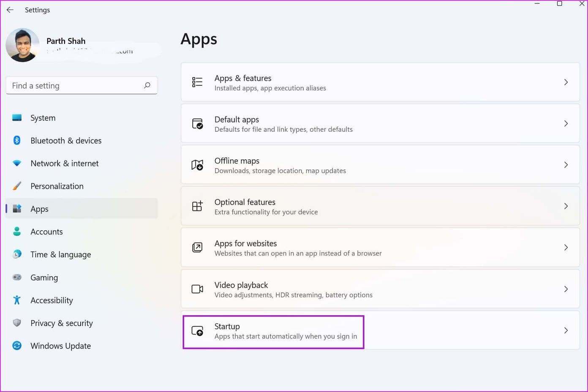Click 'Apps that start automatically' description
The height and width of the screenshot is (392, 588).
pyautogui.click(x=286, y=336)
